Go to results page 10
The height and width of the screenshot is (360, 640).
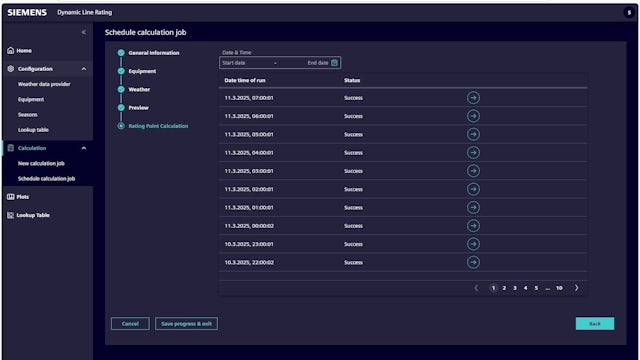tap(559, 288)
